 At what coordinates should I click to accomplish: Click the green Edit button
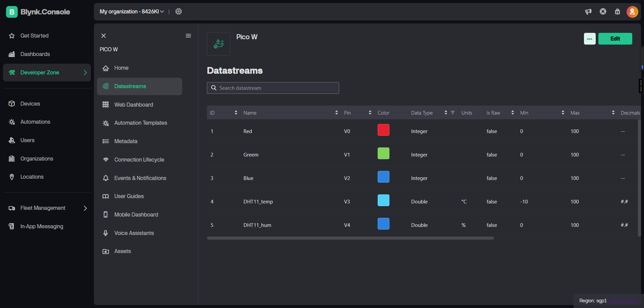point(615,39)
